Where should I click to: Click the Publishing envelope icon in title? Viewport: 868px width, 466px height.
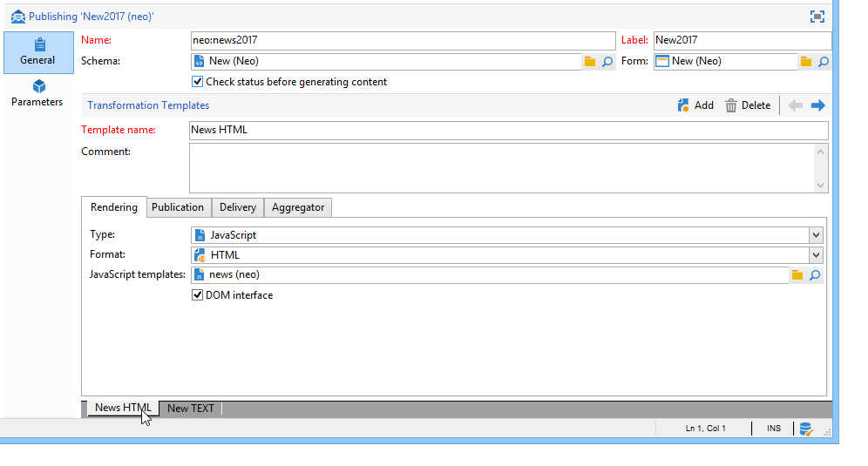17,17
